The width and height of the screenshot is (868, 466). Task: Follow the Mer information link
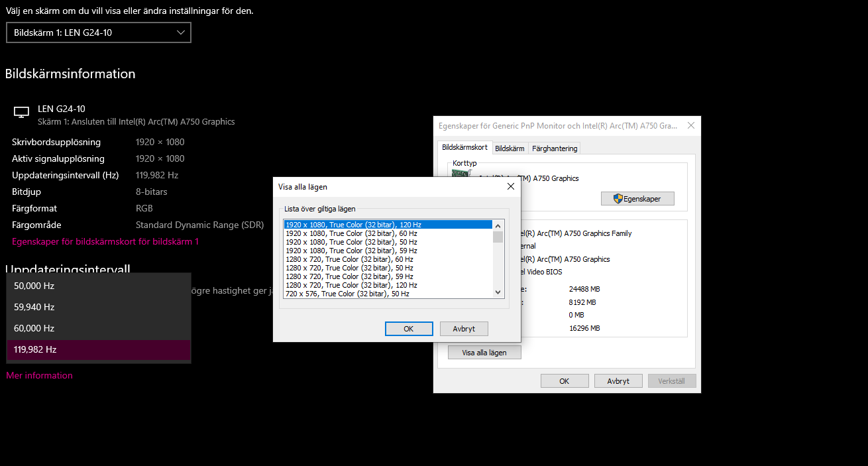point(39,375)
